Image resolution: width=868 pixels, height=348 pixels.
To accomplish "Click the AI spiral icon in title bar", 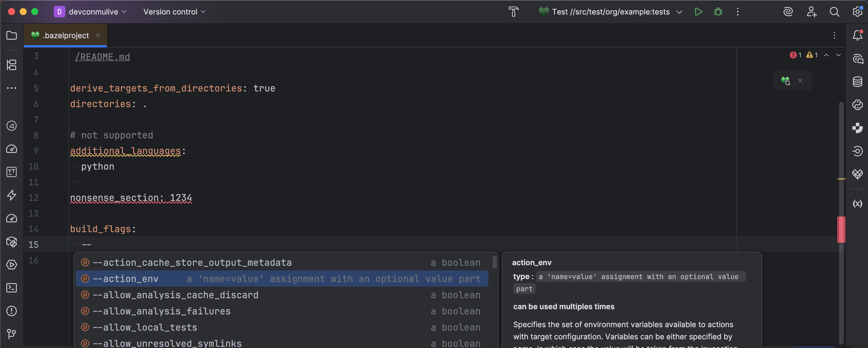I will pyautogui.click(x=788, y=12).
